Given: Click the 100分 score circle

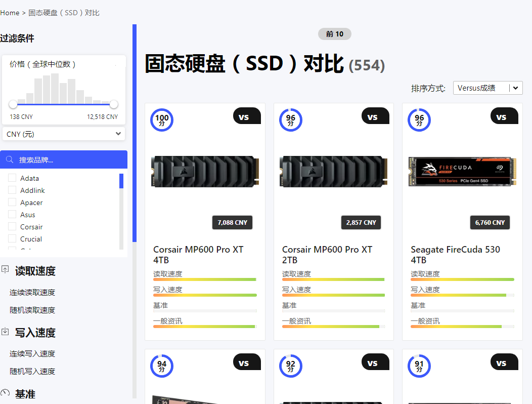Looking at the screenshot, I should [162, 120].
